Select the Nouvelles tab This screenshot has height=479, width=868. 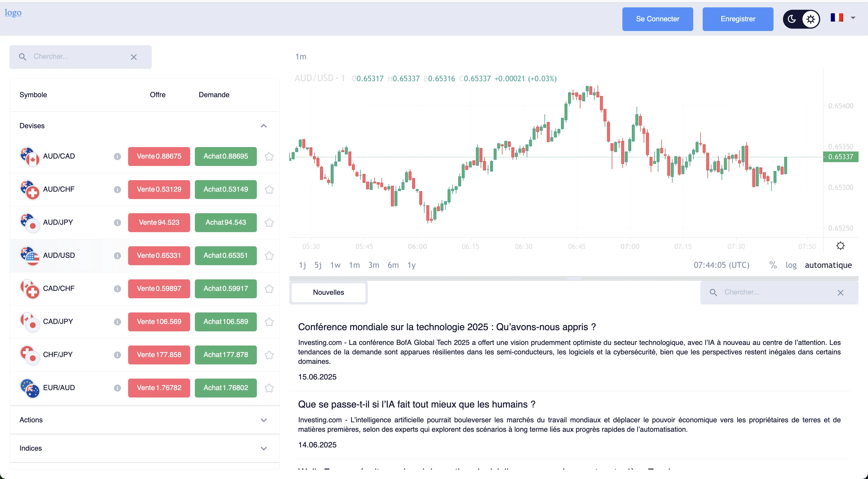tap(328, 293)
